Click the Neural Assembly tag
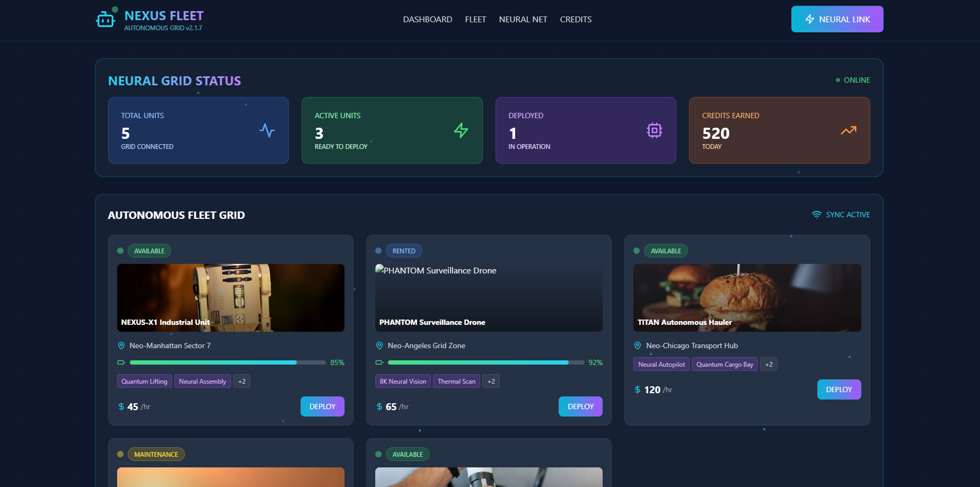The height and width of the screenshot is (487, 980). (x=202, y=382)
